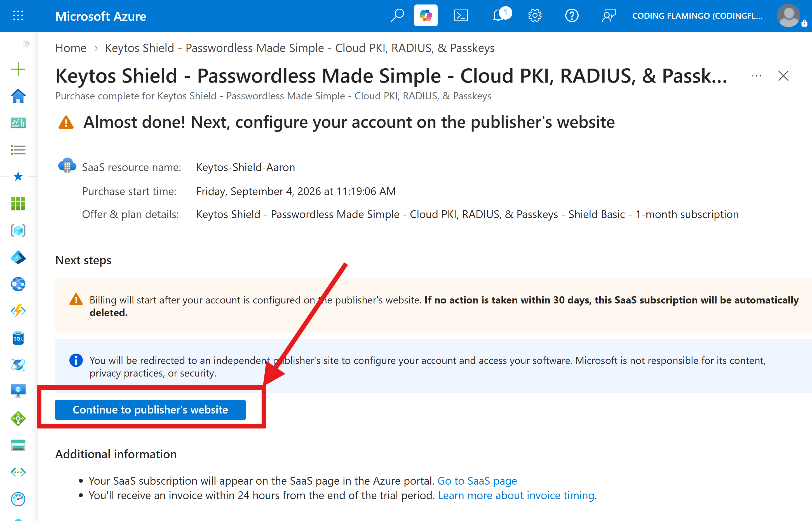Select the Keytos-Shield-Aaron resource name text
The image size is (812, 521).
(245, 167)
